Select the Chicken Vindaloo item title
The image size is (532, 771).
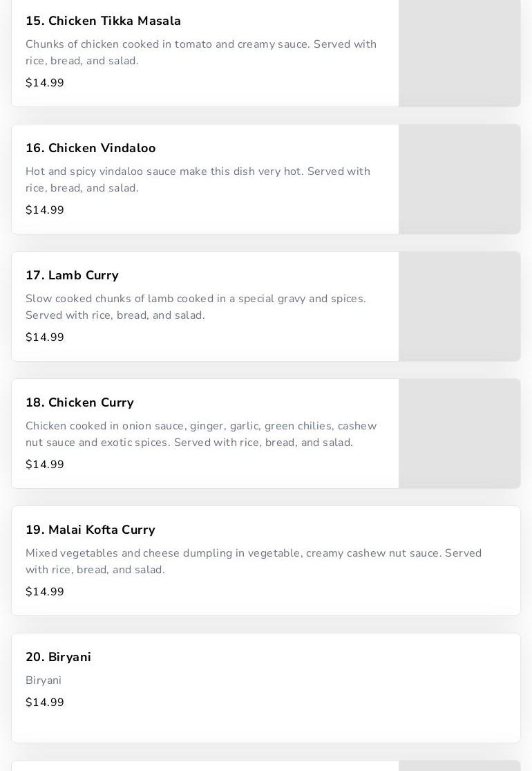[x=91, y=149]
